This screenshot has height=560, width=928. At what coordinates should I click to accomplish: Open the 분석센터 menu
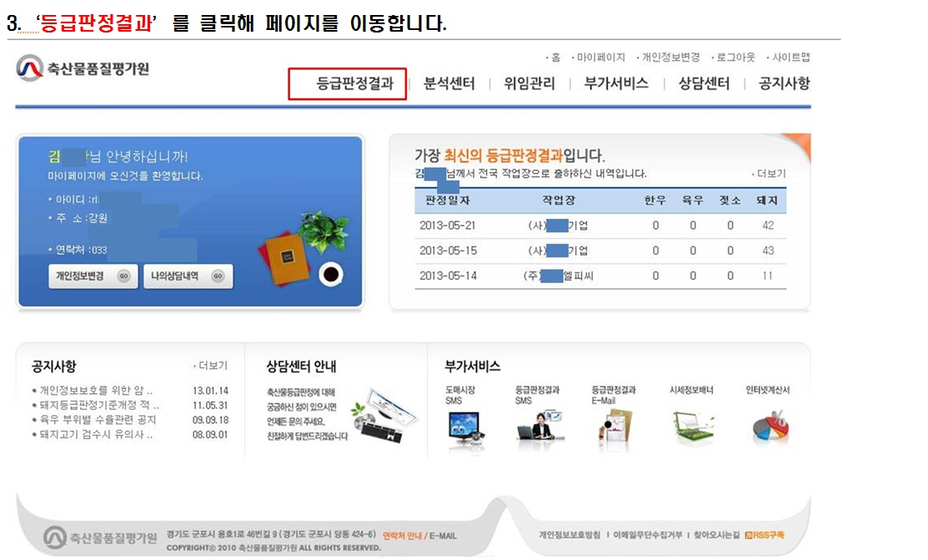pyautogui.click(x=449, y=83)
